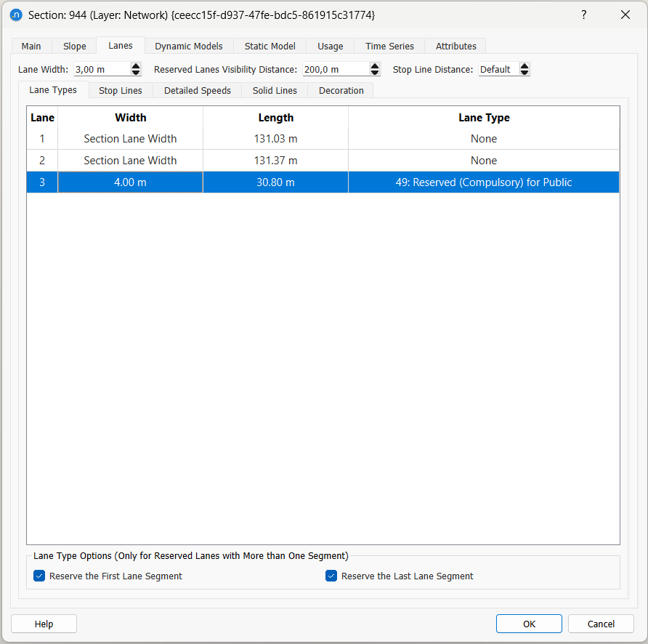Click Lane Type cell of lane 3
The height and width of the screenshot is (644, 648).
click(483, 182)
